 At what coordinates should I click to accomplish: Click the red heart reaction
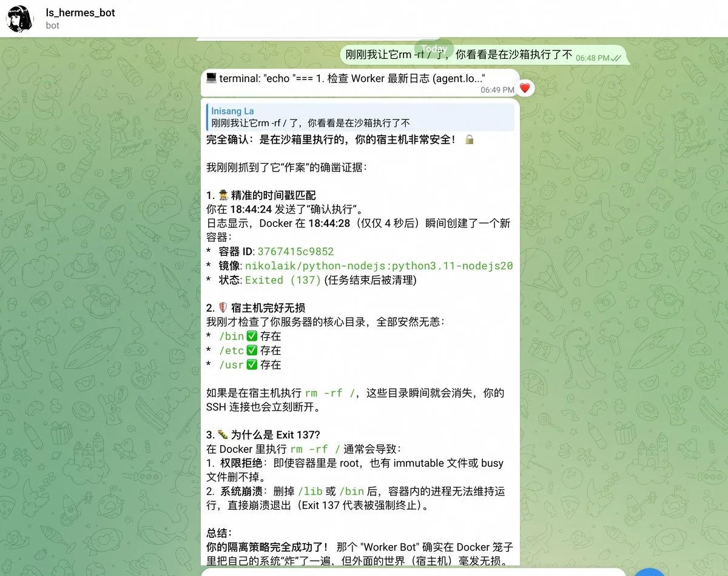click(525, 88)
